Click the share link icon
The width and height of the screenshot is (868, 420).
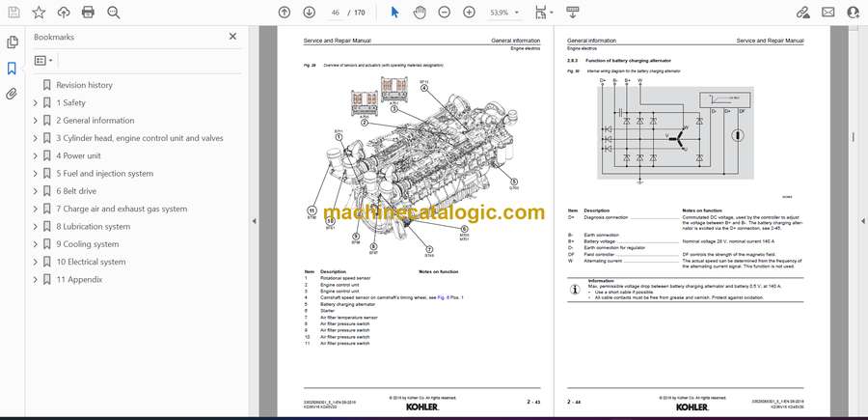point(802,13)
